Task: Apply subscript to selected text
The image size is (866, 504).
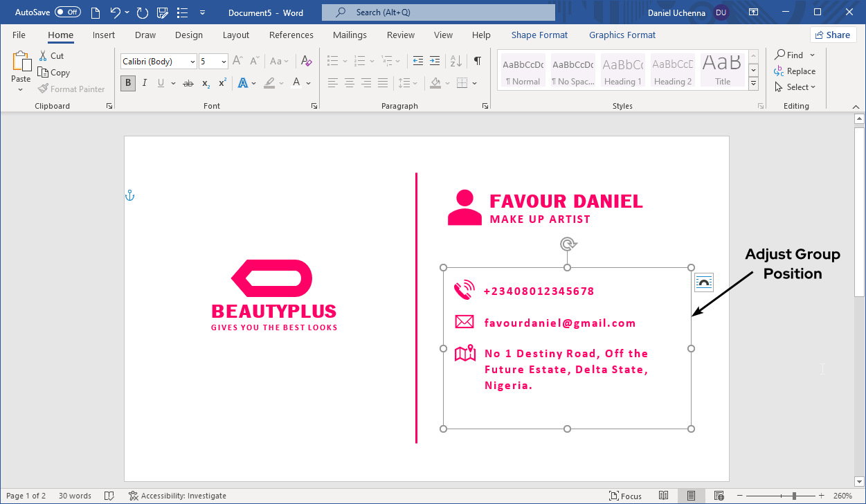Action: (204, 84)
